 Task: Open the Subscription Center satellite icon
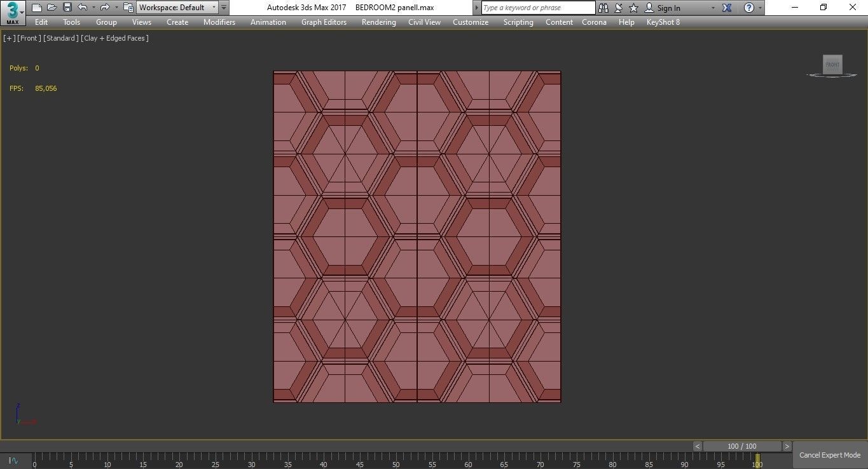coord(618,8)
